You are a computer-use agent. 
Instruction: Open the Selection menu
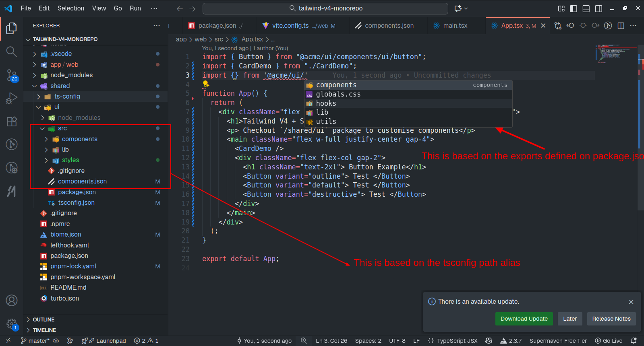point(70,8)
